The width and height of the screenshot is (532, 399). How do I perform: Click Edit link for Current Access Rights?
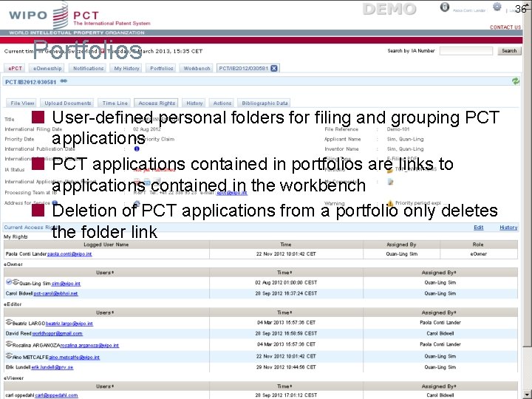(478, 228)
